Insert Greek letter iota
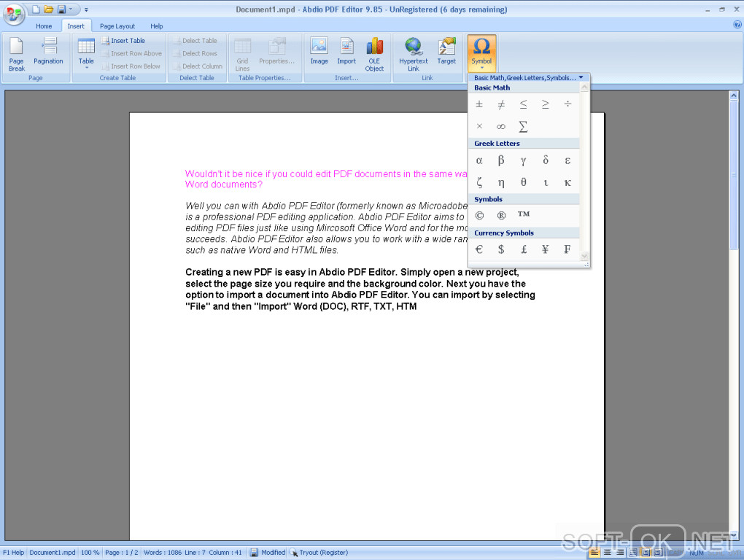The width and height of the screenshot is (744, 560). (545, 182)
